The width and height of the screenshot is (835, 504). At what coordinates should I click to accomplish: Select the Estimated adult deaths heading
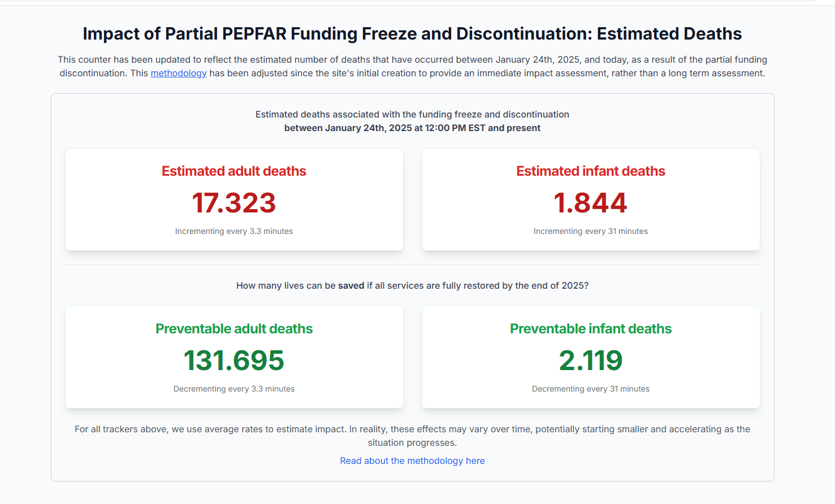tap(233, 171)
